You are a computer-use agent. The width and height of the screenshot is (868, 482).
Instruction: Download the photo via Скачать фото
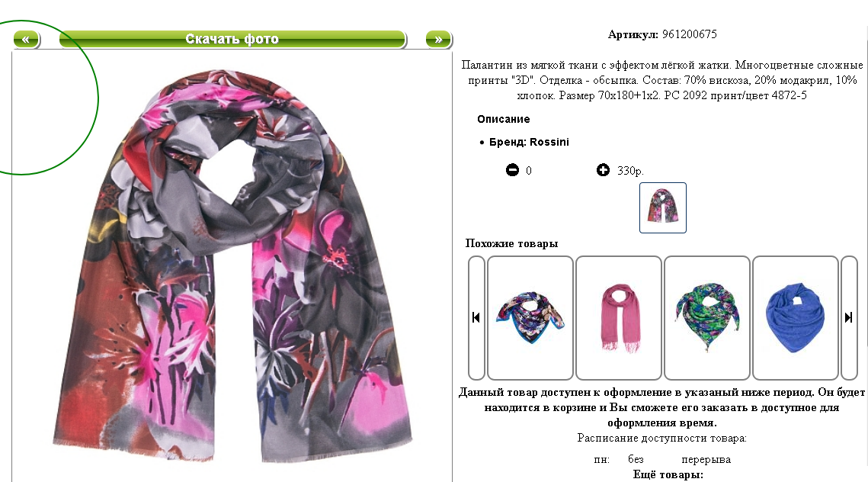pos(232,40)
